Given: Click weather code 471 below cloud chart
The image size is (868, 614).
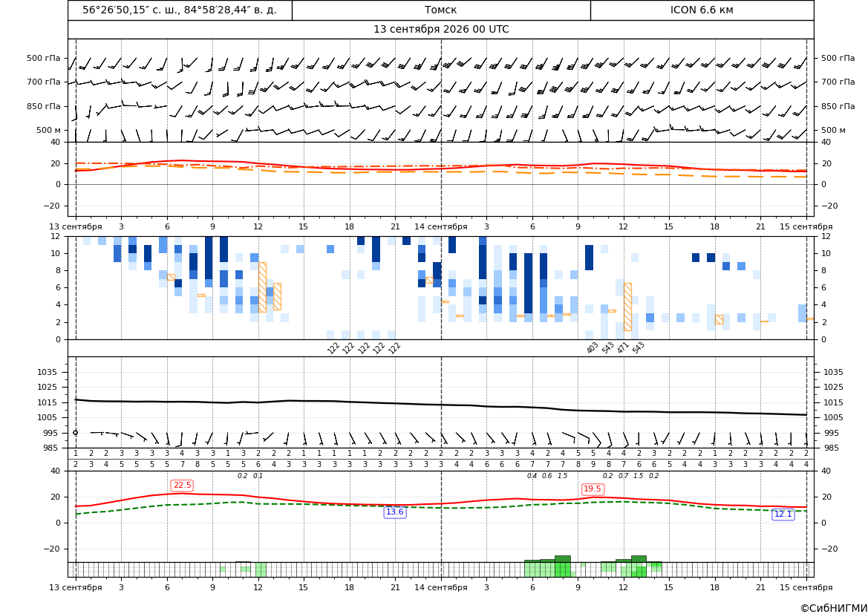Looking at the screenshot, I should coord(623,347).
